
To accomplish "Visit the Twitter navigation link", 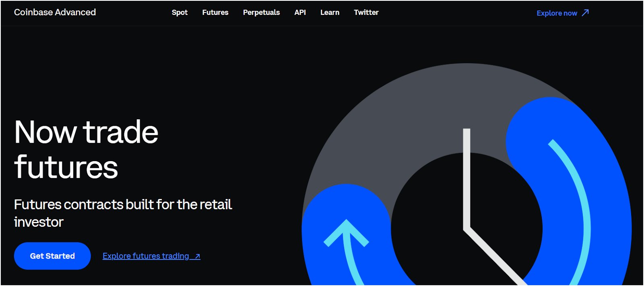I will (366, 12).
